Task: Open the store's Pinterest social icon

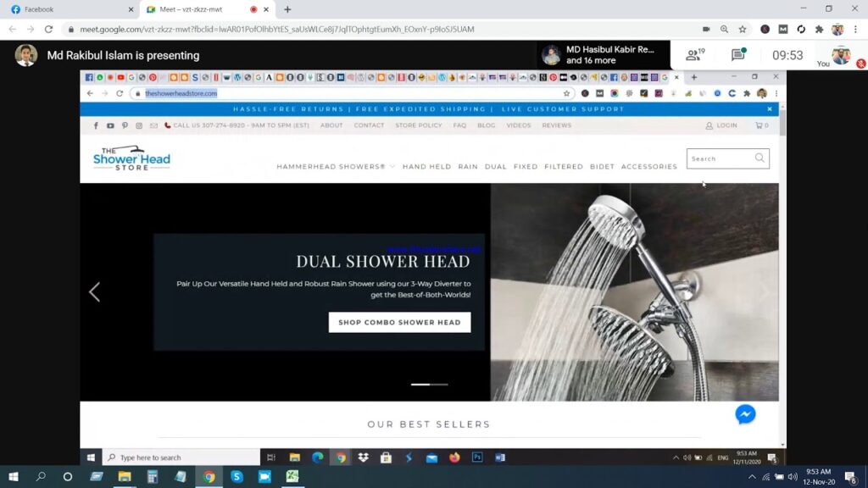Action: pos(125,125)
